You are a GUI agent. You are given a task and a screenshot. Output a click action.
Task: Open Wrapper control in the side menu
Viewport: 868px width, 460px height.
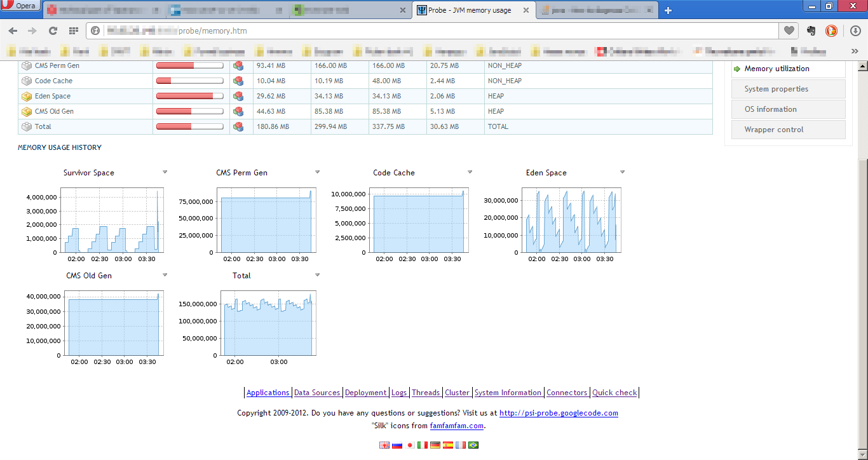789,130
